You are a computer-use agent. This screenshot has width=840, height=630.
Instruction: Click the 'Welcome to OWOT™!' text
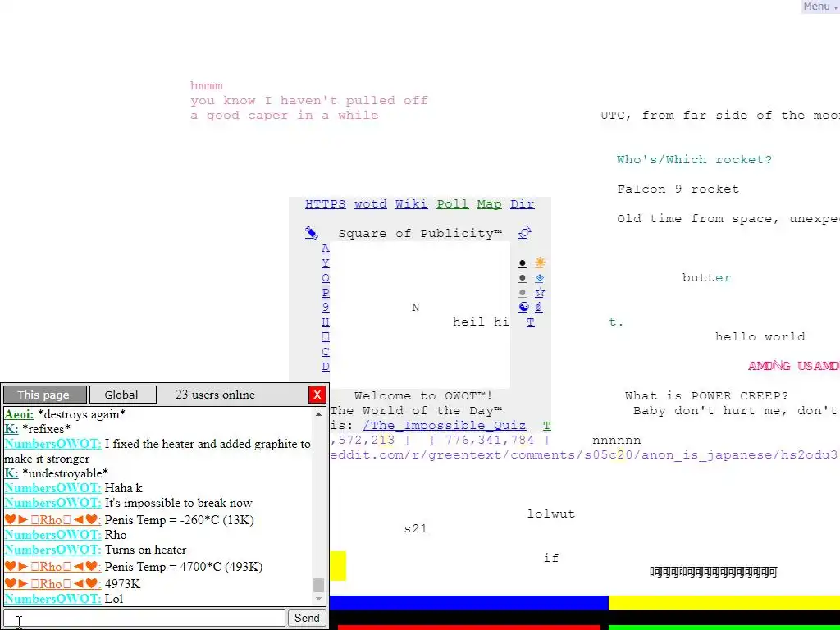click(x=423, y=396)
